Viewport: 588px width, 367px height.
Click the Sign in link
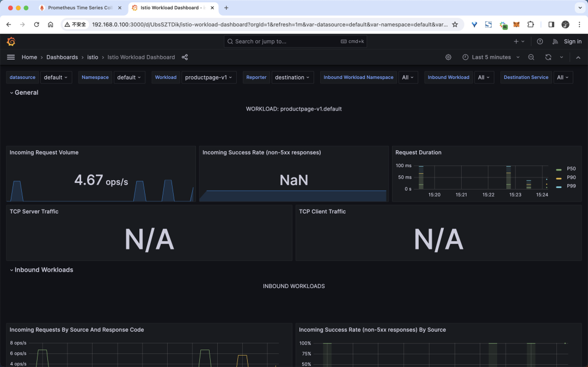tap(572, 41)
